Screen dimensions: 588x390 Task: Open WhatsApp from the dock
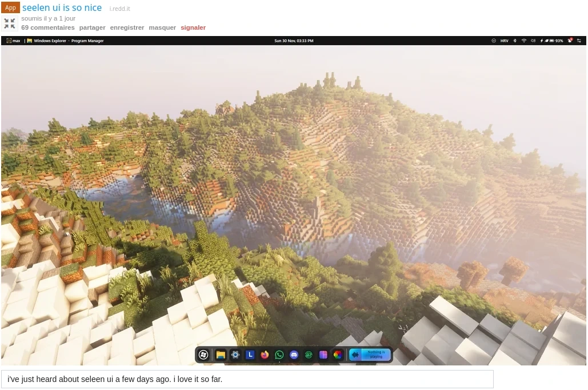click(279, 355)
